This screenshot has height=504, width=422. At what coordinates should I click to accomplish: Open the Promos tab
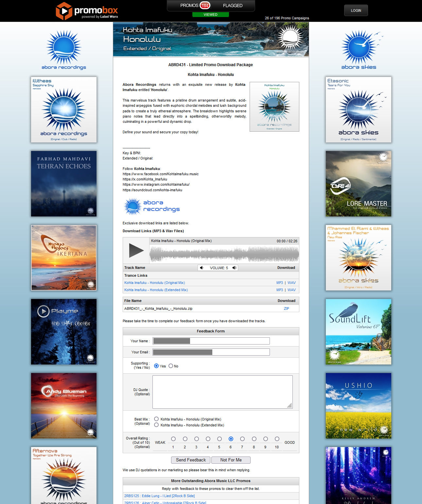(189, 6)
